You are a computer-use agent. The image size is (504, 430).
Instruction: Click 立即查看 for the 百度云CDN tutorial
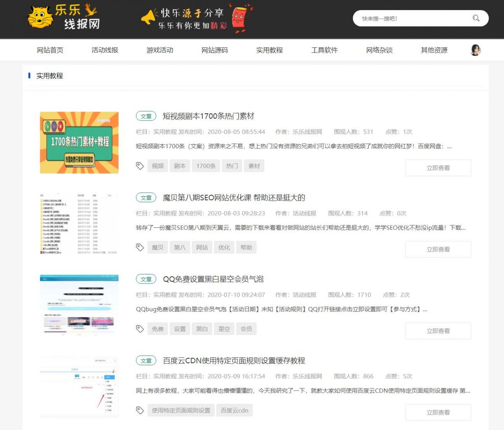point(438,412)
